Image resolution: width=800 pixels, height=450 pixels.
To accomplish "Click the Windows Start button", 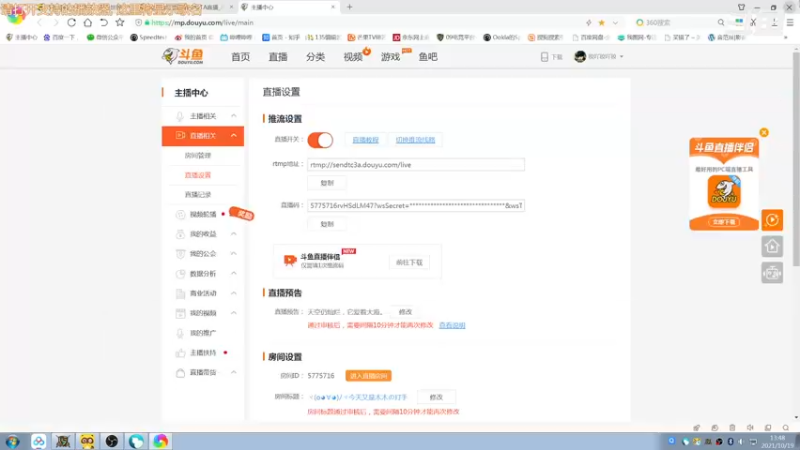I will 12,441.
